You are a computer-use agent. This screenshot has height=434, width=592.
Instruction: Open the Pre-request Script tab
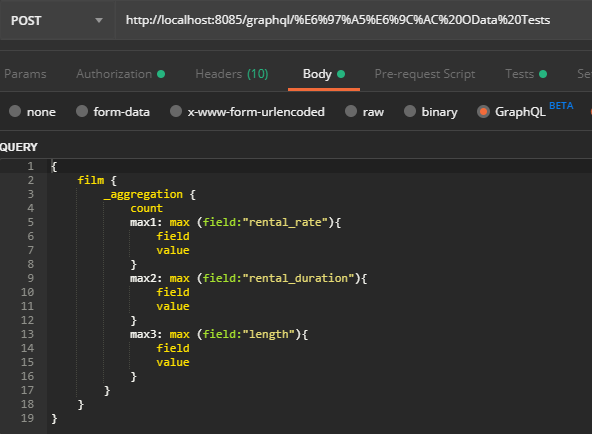pyautogui.click(x=425, y=74)
